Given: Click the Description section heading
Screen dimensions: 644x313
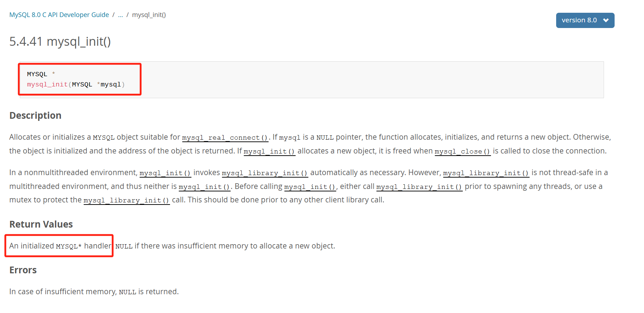Looking at the screenshot, I should pyautogui.click(x=35, y=116).
